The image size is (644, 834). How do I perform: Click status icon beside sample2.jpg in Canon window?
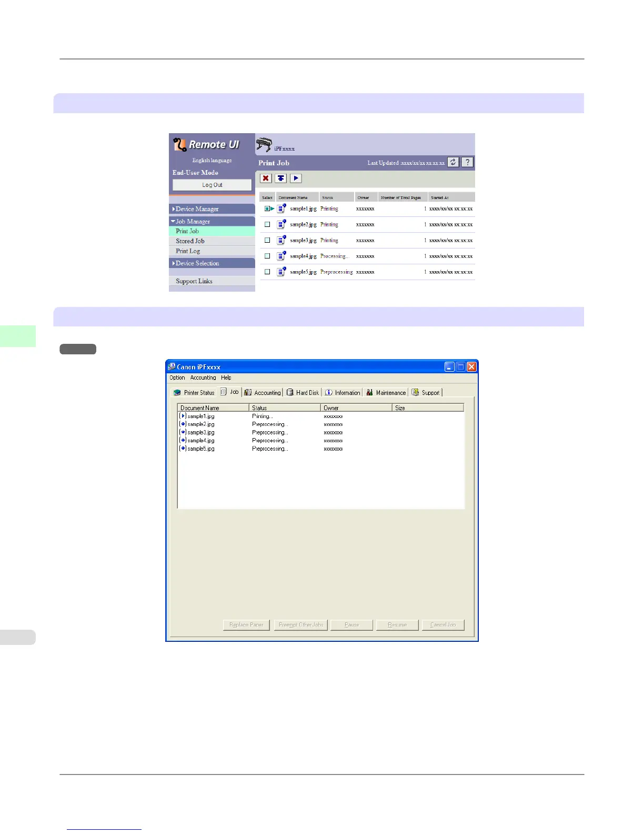[183, 424]
